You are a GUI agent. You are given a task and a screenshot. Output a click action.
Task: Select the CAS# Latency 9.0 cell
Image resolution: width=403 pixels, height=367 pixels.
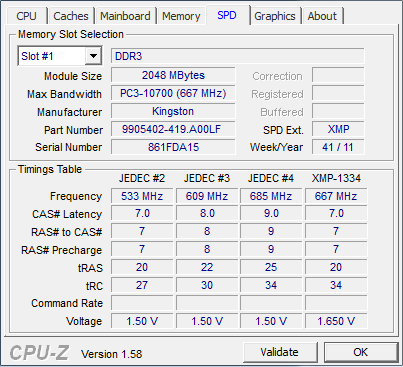pos(271,213)
